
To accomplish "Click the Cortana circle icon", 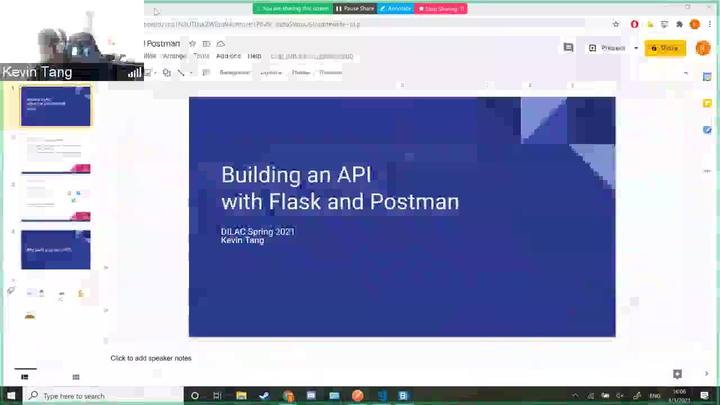I will click(195, 396).
